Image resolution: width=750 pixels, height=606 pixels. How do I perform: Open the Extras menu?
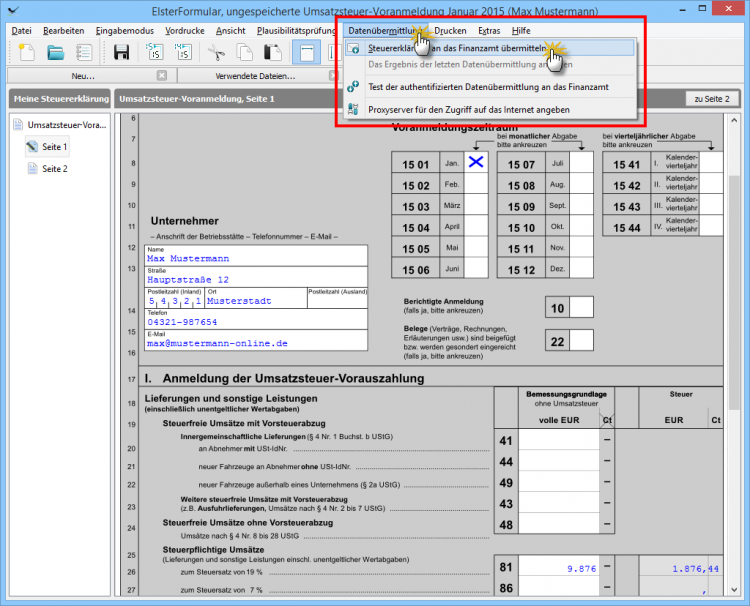(489, 31)
